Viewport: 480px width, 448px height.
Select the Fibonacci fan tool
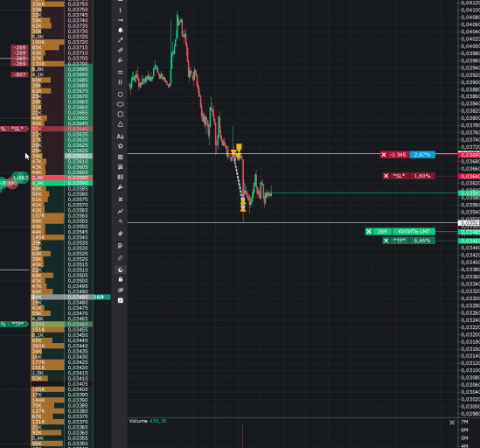tap(121, 187)
